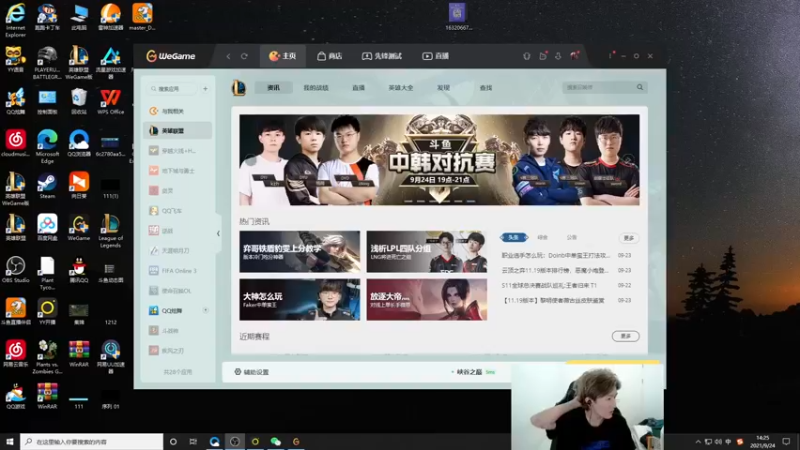
Task: Open the user avatar in WeGame header
Action: (574, 56)
